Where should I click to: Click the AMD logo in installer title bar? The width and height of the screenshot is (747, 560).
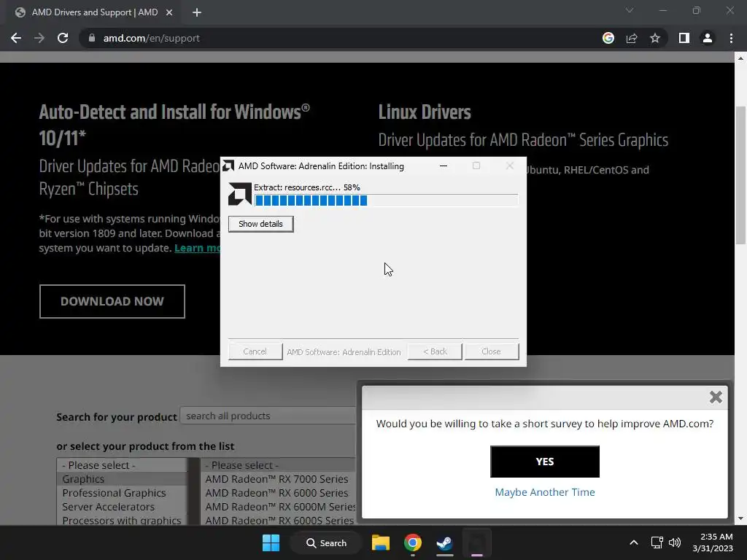click(228, 166)
